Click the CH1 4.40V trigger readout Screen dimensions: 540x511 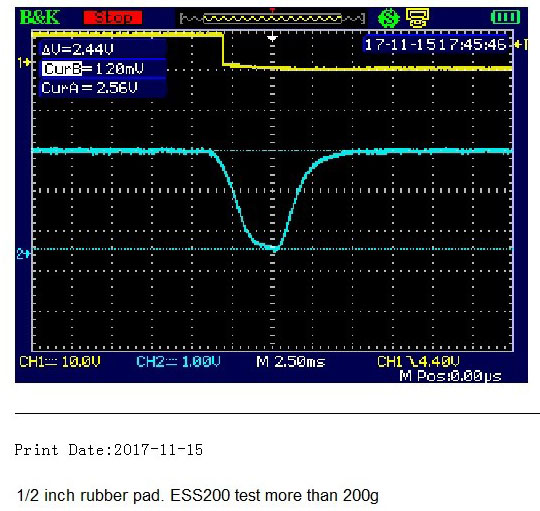click(x=418, y=362)
